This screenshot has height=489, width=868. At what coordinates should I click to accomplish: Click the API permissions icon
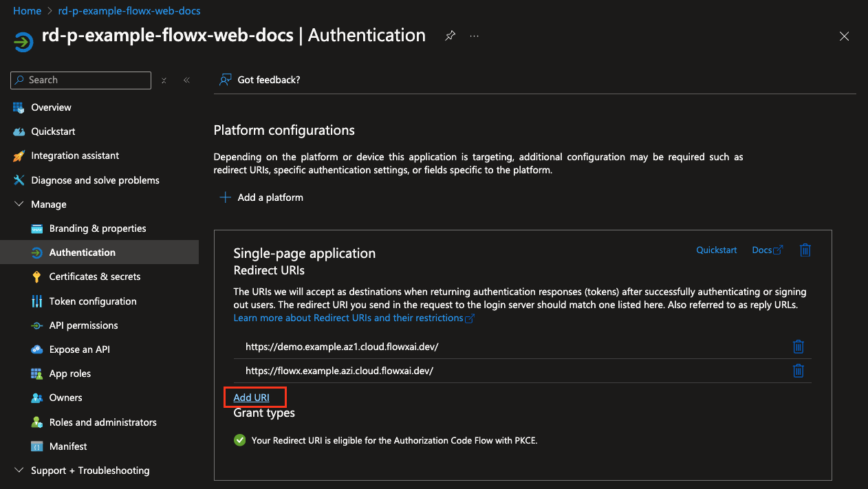point(37,325)
